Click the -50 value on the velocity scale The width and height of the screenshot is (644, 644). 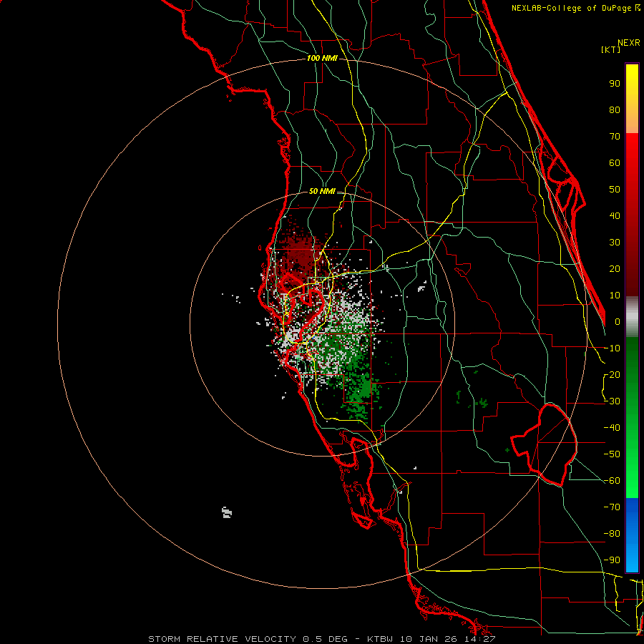(x=612, y=454)
